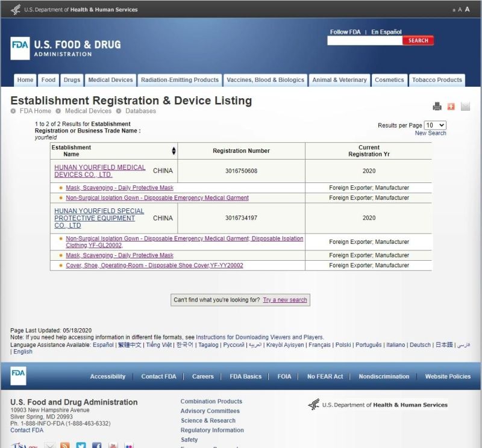
Task: Click the red SEARCH button
Action: [418, 40]
